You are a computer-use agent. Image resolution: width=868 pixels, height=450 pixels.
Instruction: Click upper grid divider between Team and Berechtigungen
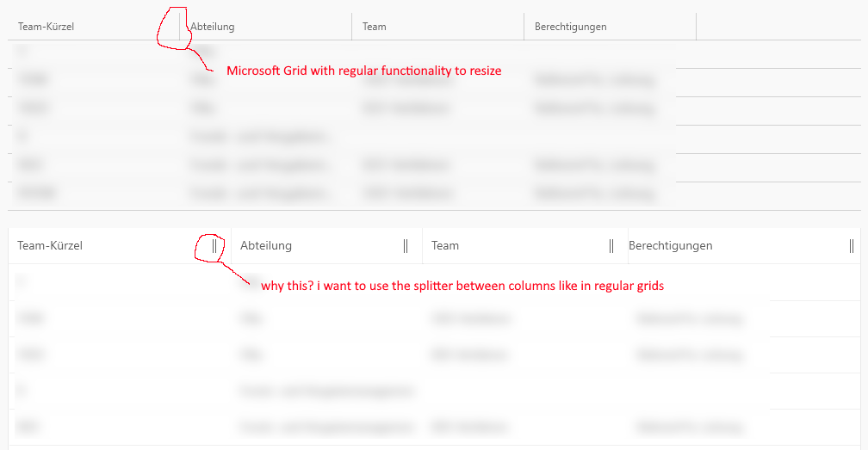pos(524,27)
